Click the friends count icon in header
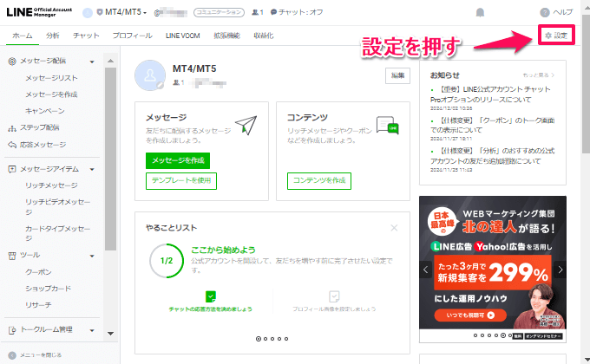590x364 pixels. coord(255,12)
